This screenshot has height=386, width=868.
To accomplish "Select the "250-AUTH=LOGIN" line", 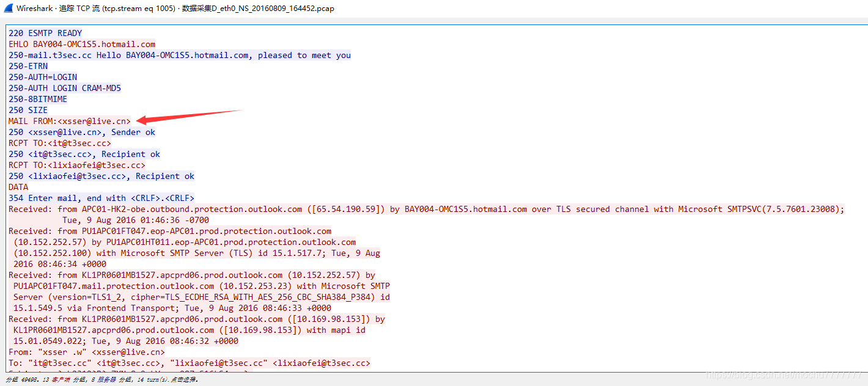I will point(43,77).
